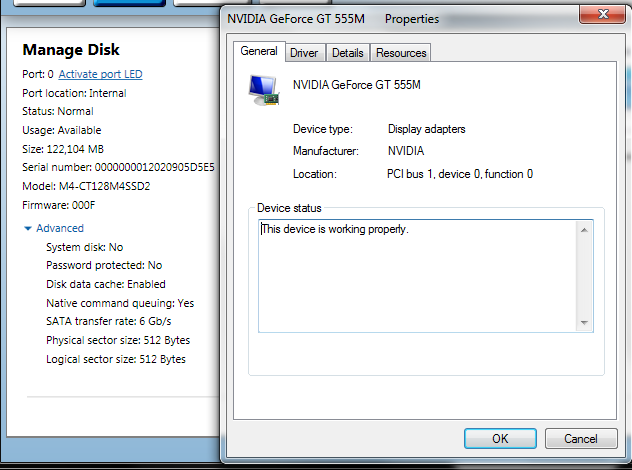Click the 'Device type:' label

[x=323, y=129]
